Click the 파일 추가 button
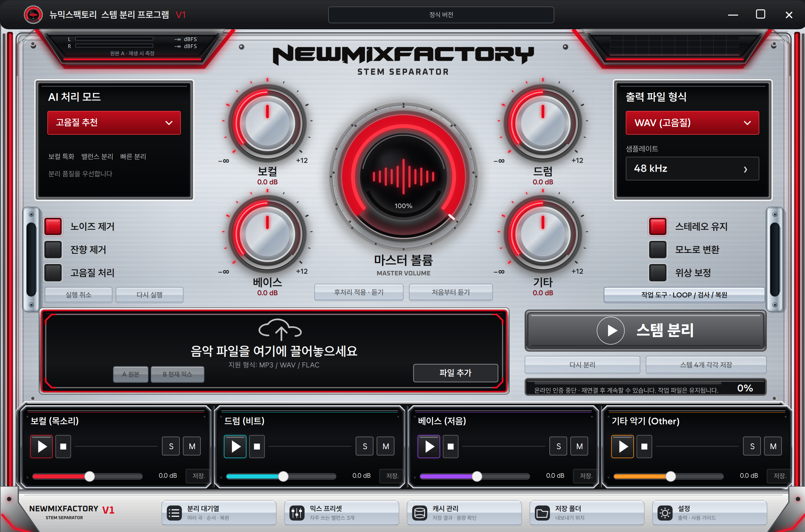The width and height of the screenshot is (805, 532). 455,373
